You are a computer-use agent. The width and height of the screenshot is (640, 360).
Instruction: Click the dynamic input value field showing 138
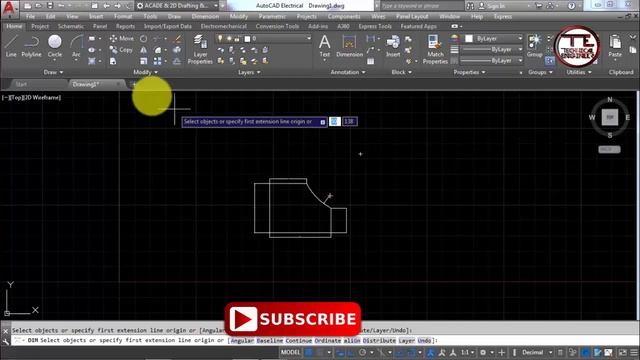click(x=350, y=122)
